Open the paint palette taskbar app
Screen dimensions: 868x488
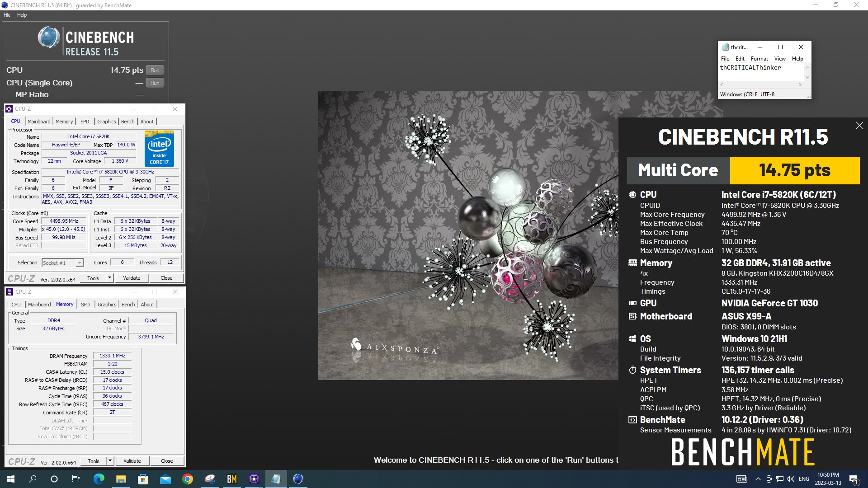(209, 479)
